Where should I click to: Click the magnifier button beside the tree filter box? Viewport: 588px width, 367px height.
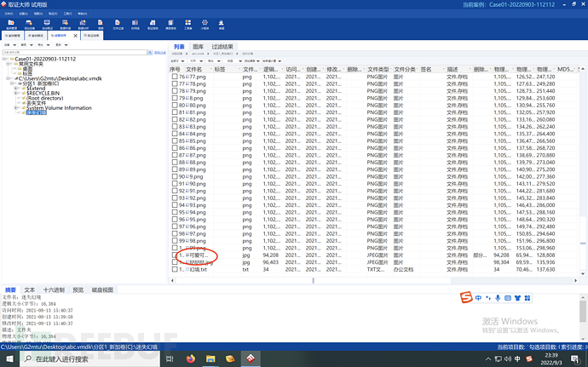(x=150, y=53)
